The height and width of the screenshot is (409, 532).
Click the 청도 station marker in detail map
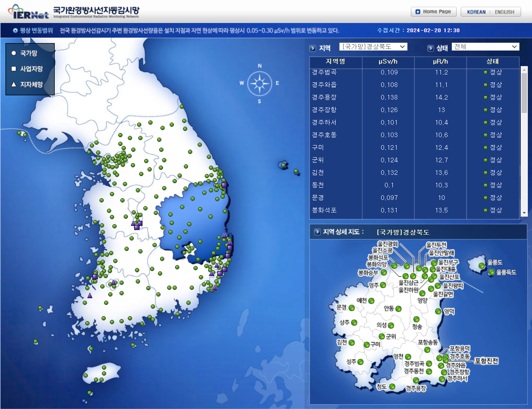coord(392,386)
